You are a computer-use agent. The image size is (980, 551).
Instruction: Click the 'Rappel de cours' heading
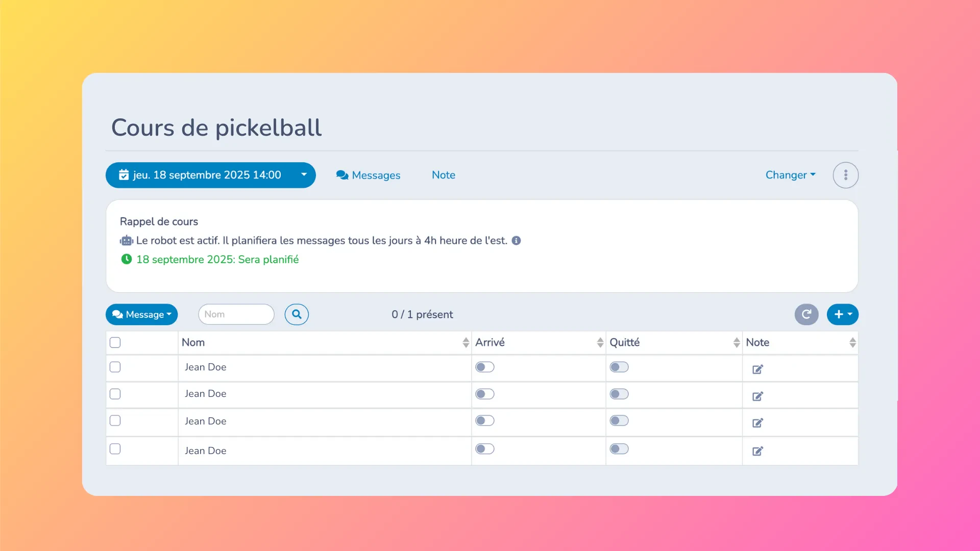pyautogui.click(x=159, y=221)
